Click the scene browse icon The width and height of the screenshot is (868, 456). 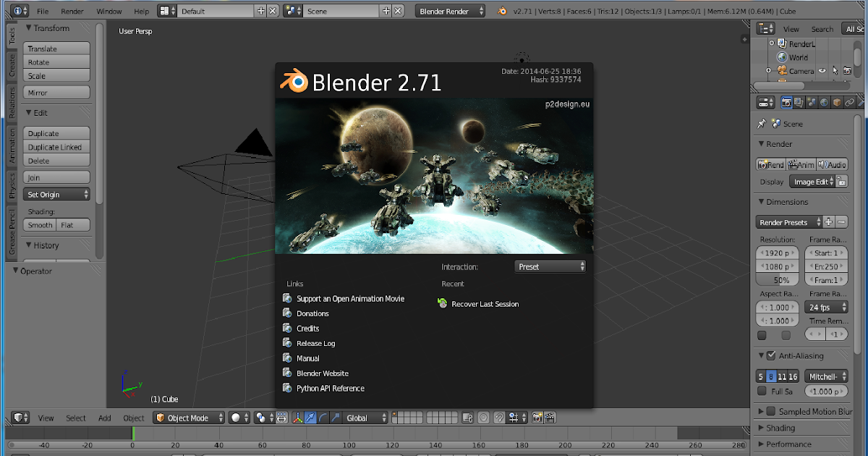293,11
